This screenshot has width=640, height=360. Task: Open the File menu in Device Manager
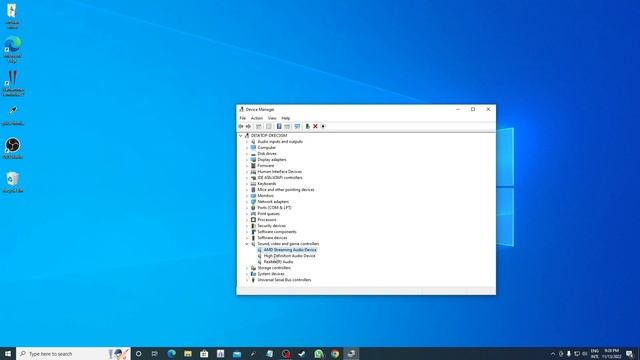(x=243, y=118)
